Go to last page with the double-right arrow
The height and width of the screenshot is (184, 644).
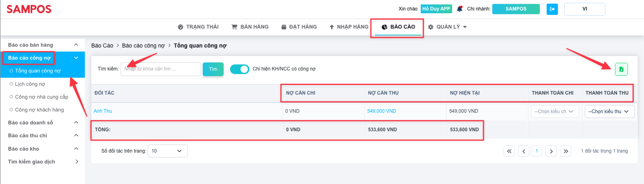566,151
